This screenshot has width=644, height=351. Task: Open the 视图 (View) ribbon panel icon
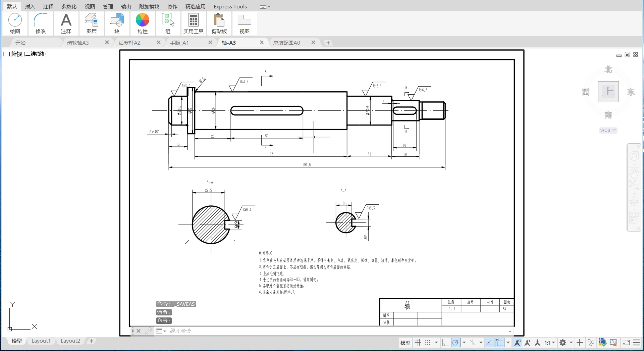pos(245,23)
